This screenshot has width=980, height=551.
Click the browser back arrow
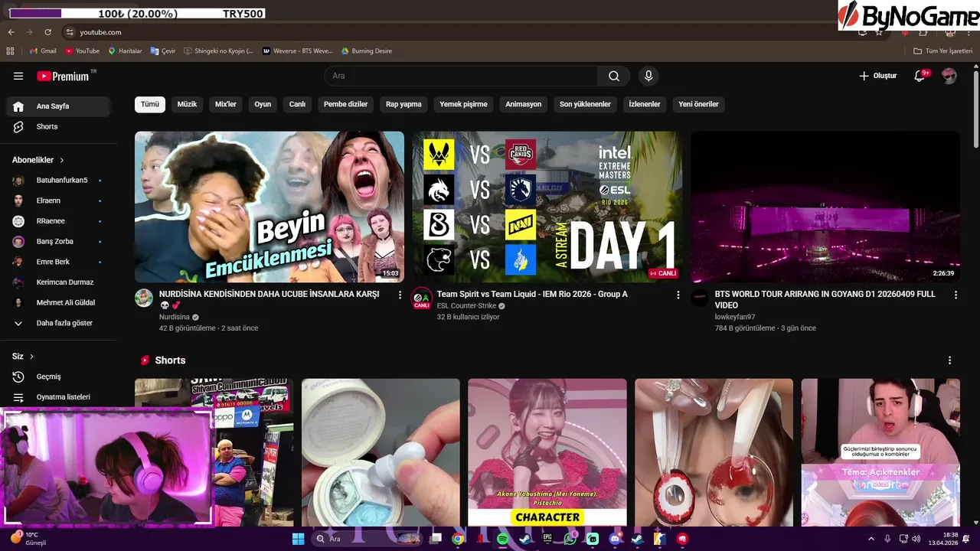point(11,32)
